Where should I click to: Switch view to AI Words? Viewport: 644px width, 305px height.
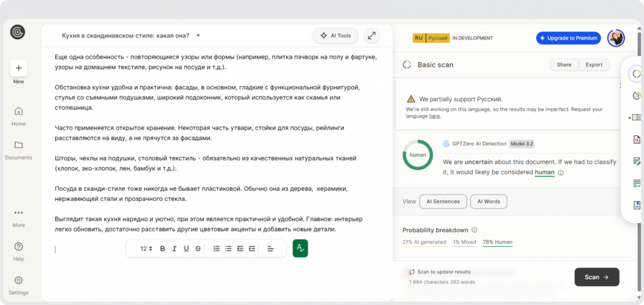tap(489, 201)
